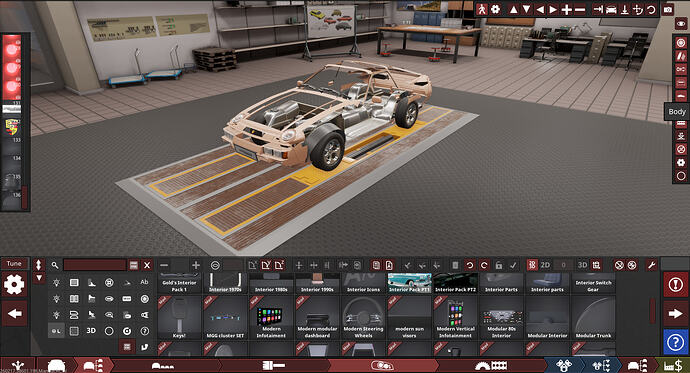
Task: Open Interior 1970s folder
Action: (x=225, y=283)
